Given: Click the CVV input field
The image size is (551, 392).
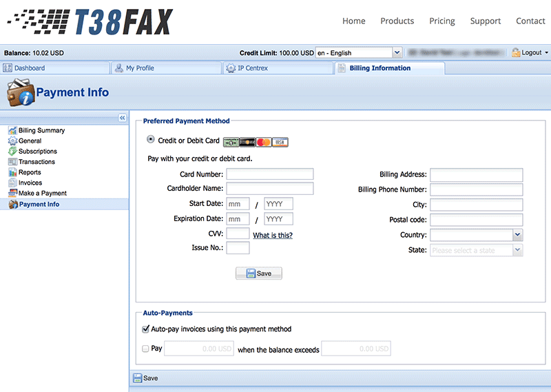Looking at the screenshot, I should [x=238, y=234].
